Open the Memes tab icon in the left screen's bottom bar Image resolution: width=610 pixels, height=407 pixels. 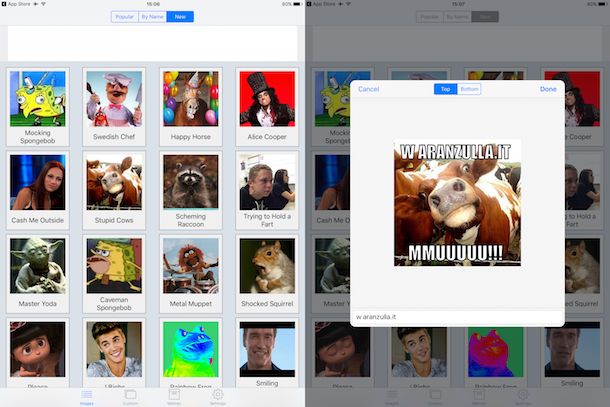pyautogui.click(x=174, y=395)
